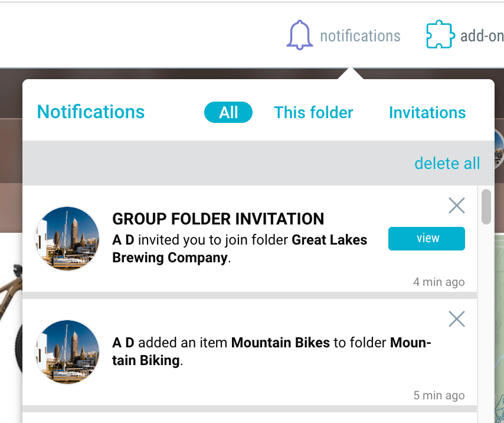Click the Mountain Bikes item notification text
The width and height of the screenshot is (504, 423).
pos(271,351)
